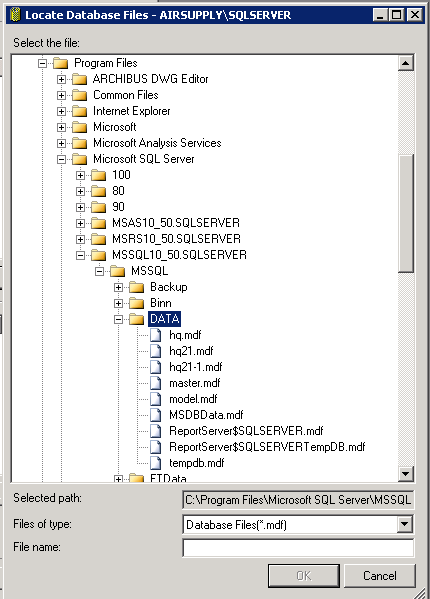The image size is (430, 599).
Task: Click the master.mdf file icon
Action: (x=155, y=383)
